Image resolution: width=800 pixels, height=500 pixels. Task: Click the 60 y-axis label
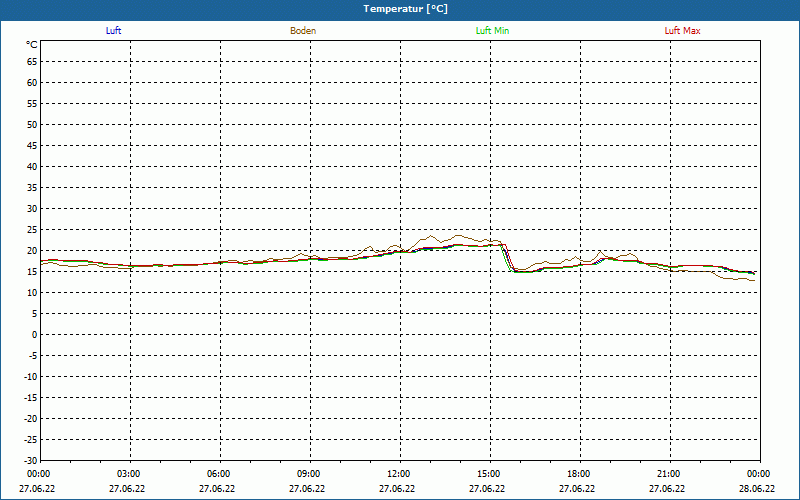[32, 83]
